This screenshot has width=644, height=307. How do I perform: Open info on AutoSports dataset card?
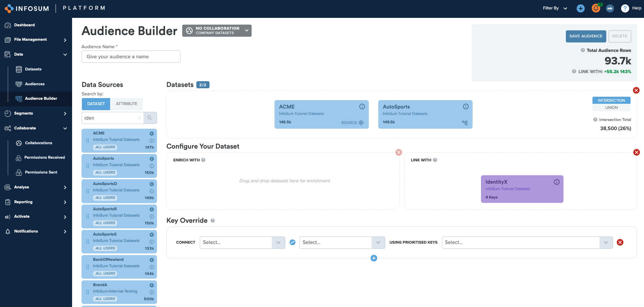[x=466, y=106]
